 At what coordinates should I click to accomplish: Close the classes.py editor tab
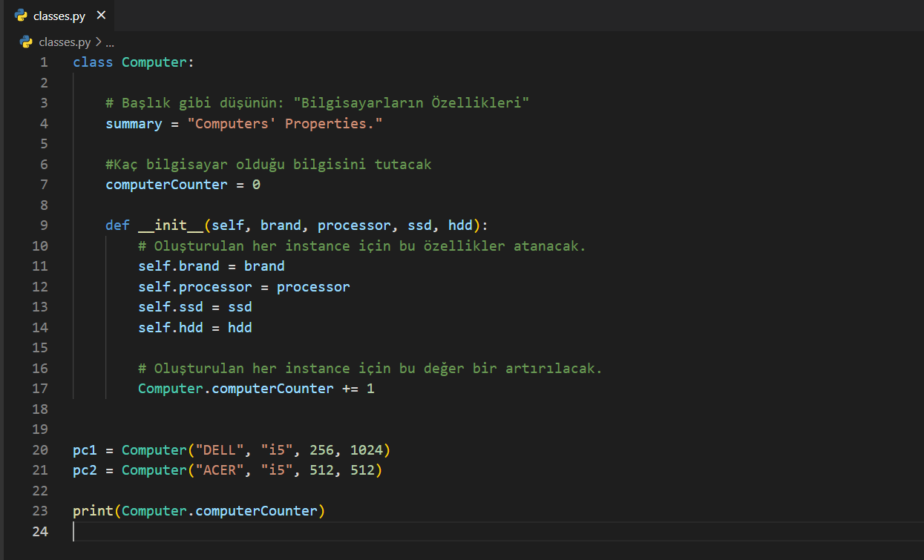pyautogui.click(x=101, y=16)
